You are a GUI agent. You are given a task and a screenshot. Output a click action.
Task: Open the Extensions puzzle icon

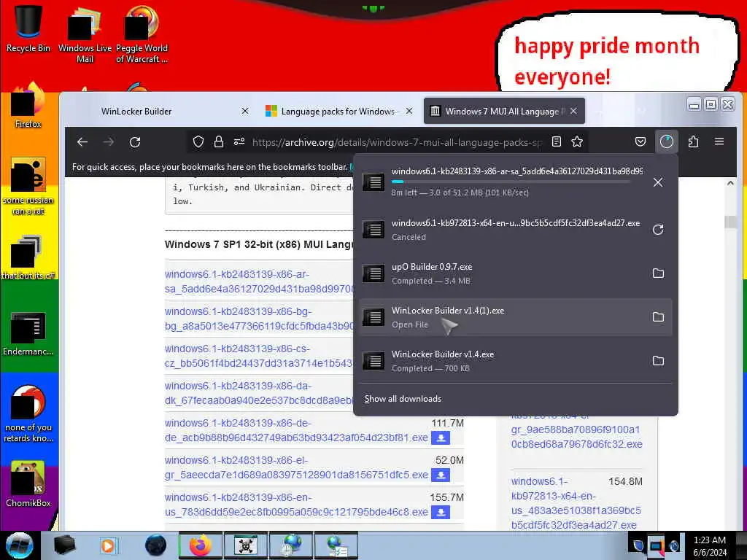[x=693, y=142]
